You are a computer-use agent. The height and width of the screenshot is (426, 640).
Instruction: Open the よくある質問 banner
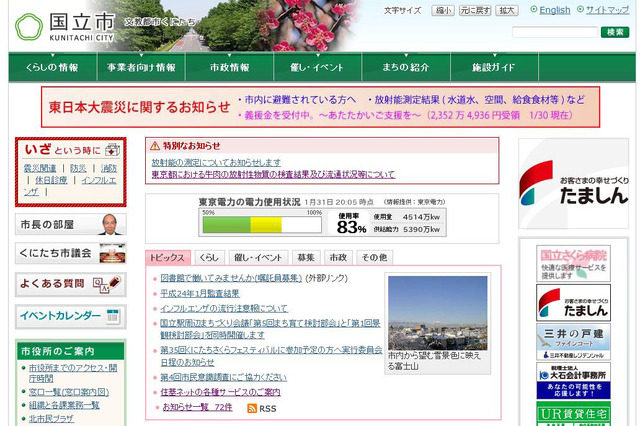pos(71,284)
